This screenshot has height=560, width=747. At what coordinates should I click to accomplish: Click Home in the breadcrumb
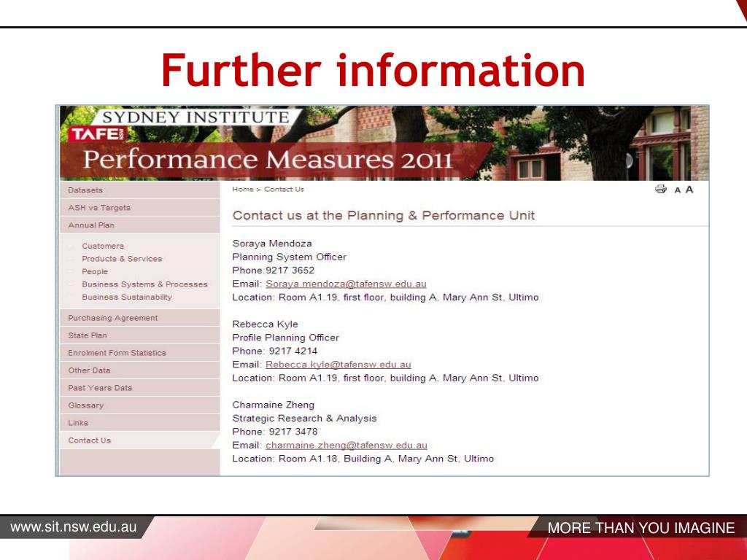click(243, 189)
